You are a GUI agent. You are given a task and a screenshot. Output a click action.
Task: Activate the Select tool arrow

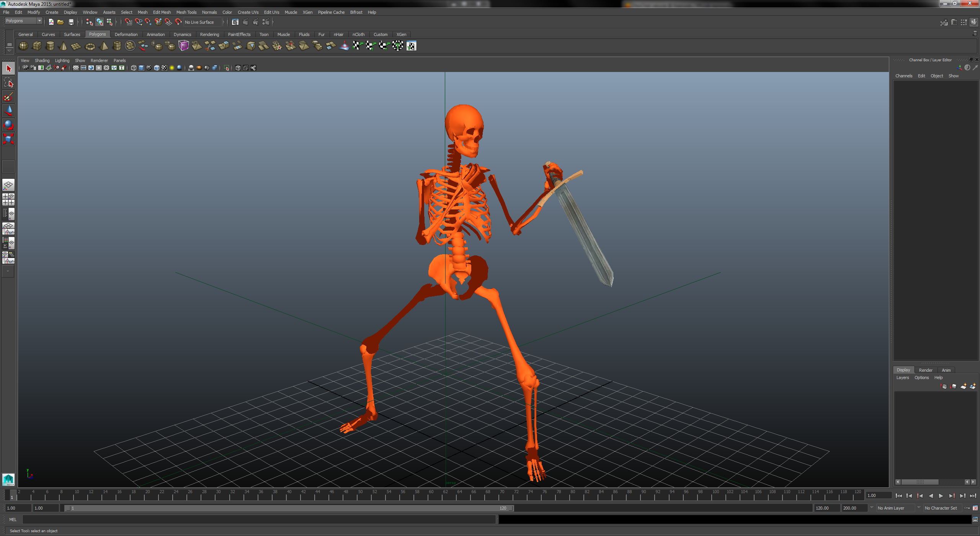(8, 69)
